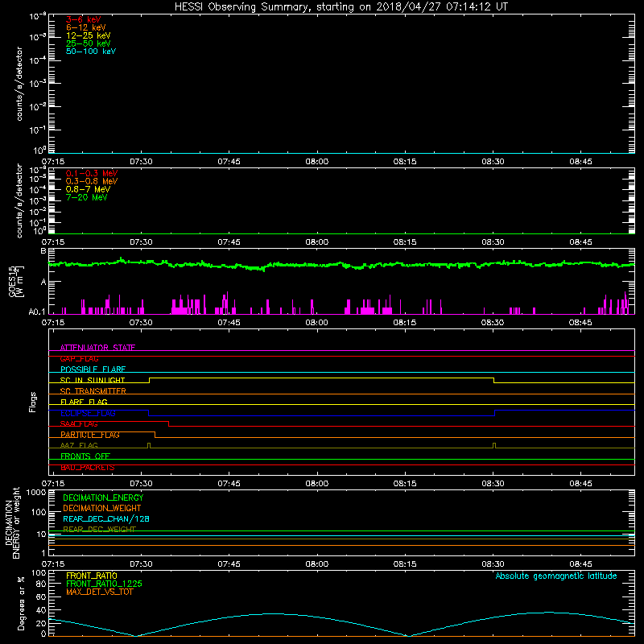Click the A0.1 y-axis label in GOES panel
This screenshot has width=644, height=644.
(37, 312)
